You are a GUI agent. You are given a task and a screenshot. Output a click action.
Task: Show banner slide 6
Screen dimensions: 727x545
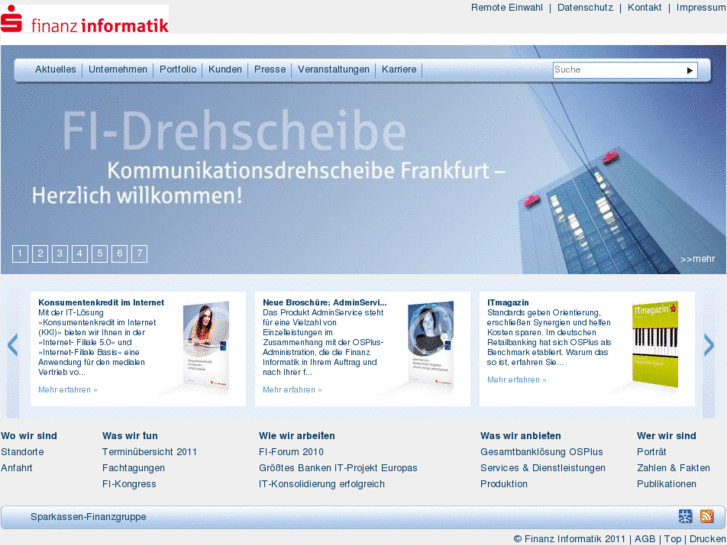click(x=120, y=254)
